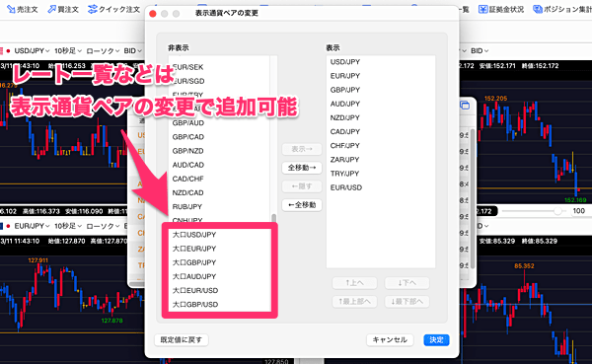
Task: Open the EUR/JPY pair dropdown on the chart header
Action: (x=32, y=226)
